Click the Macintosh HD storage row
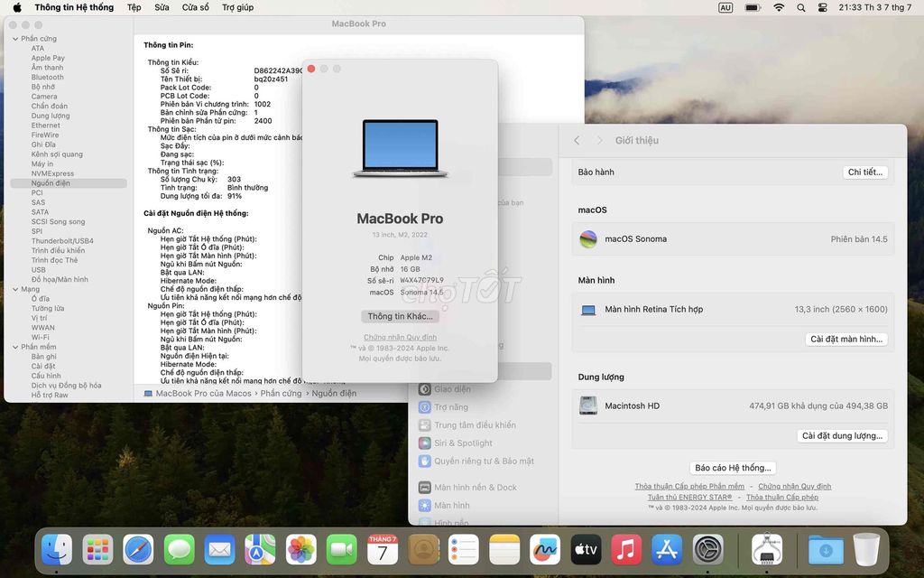The width and height of the screenshot is (924, 578). tap(733, 406)
